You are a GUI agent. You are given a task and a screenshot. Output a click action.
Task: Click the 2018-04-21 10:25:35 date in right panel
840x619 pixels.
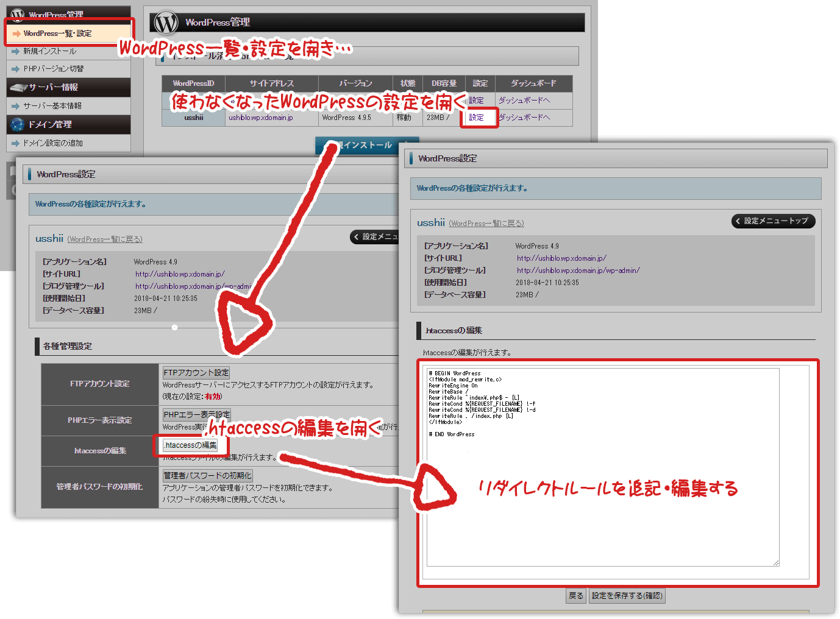coord(547,283)
